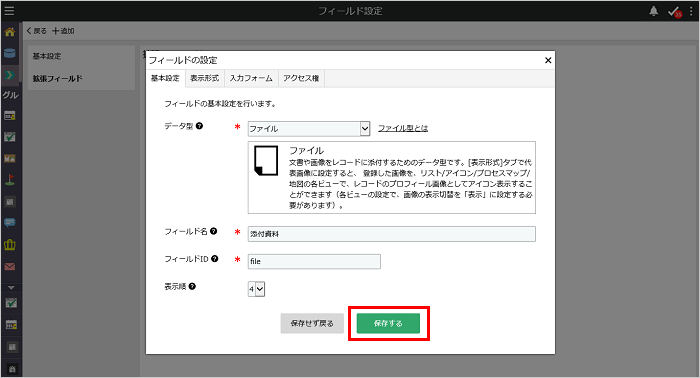Click the フィールド名 input field
Viewport: 700px width, 378px height.
(x=392, y=234)
